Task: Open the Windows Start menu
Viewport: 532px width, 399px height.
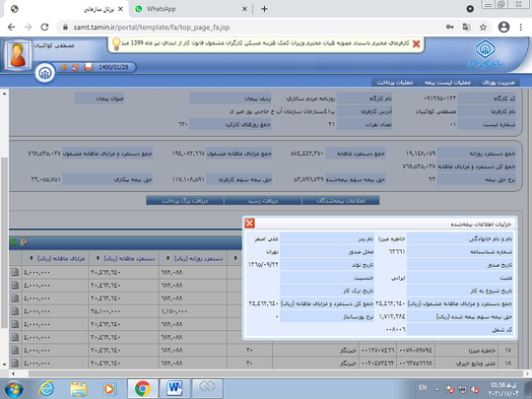Action: click(14, 389)
